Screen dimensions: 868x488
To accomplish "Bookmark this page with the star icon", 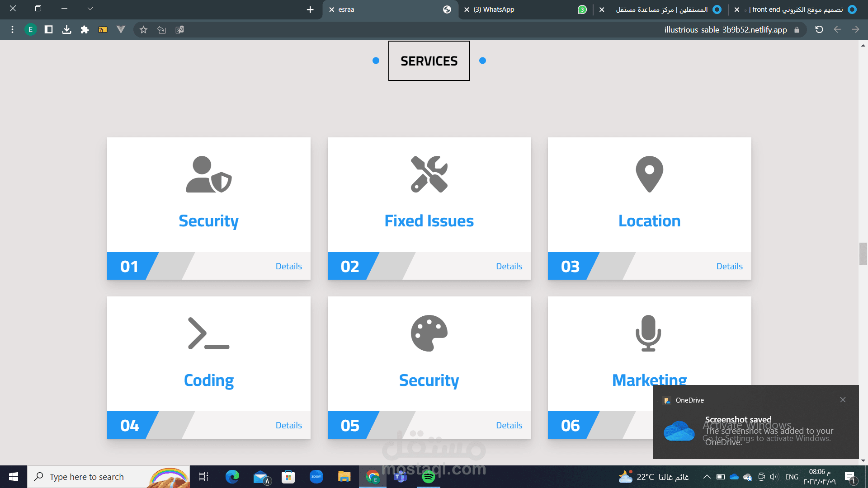I will click(x=143, y=30).
